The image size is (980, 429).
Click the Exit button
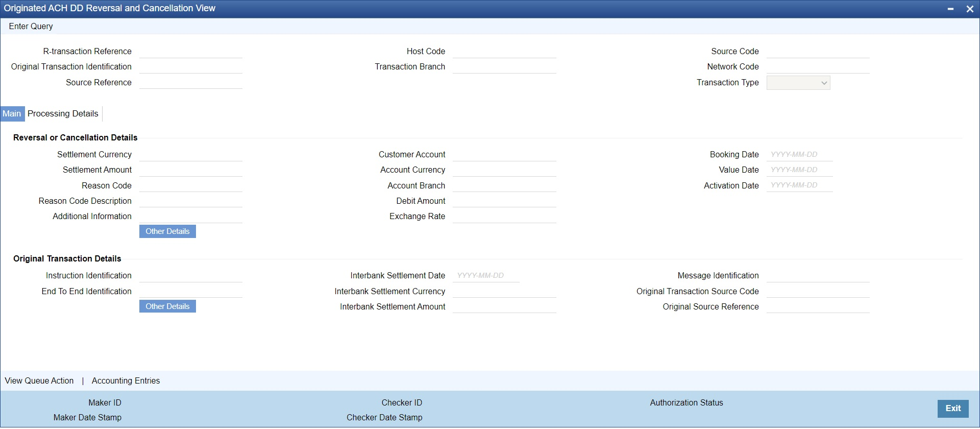click(x=953, y=409)
